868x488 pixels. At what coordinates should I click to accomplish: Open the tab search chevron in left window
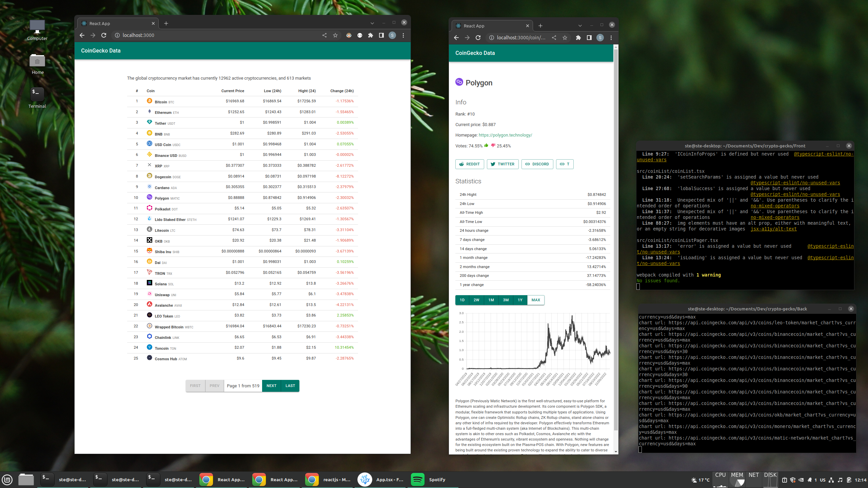(x=372, y=23)
